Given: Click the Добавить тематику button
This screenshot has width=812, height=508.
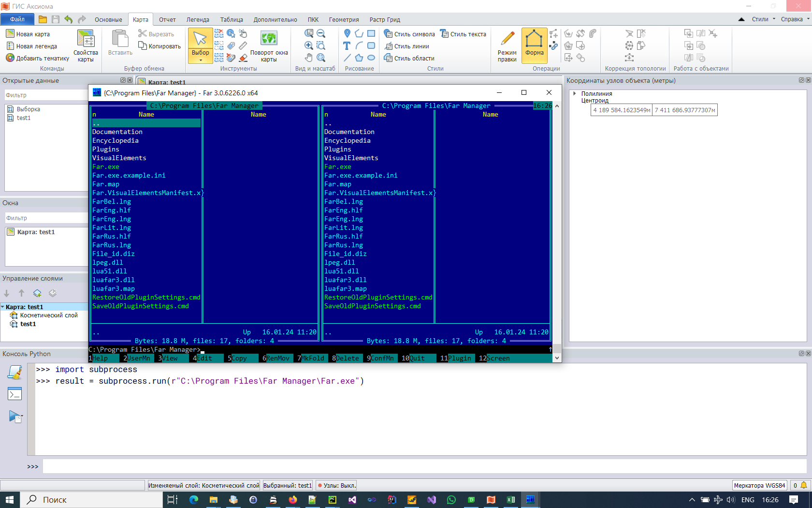Looking at the screenshot, I should [x=38, y=58].
